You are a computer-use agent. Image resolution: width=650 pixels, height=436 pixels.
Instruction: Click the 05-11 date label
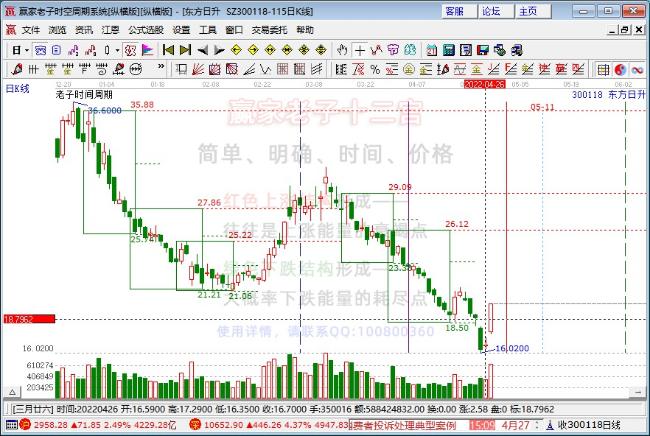point(542,107)
